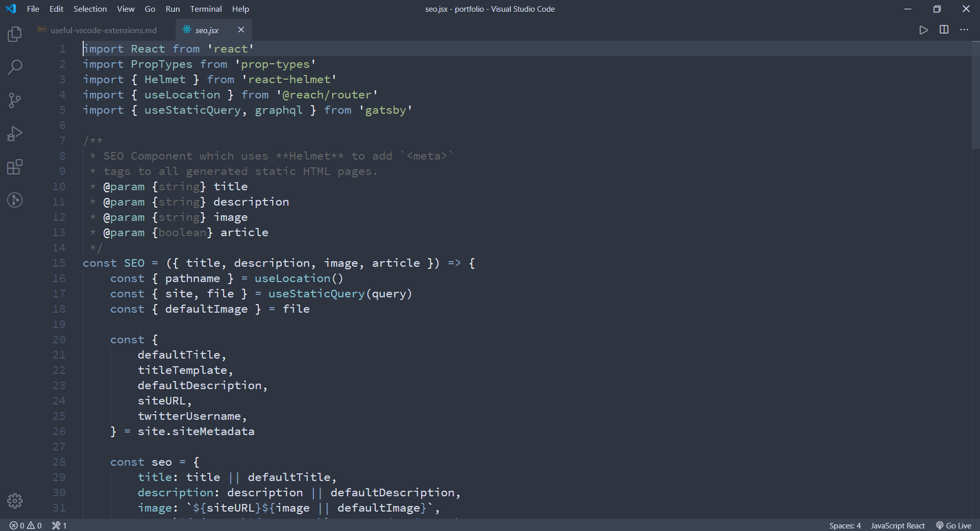This screenshot has width=980, height=531.
Task: Open the Terminal menu
Action: (x=205, y=9)
